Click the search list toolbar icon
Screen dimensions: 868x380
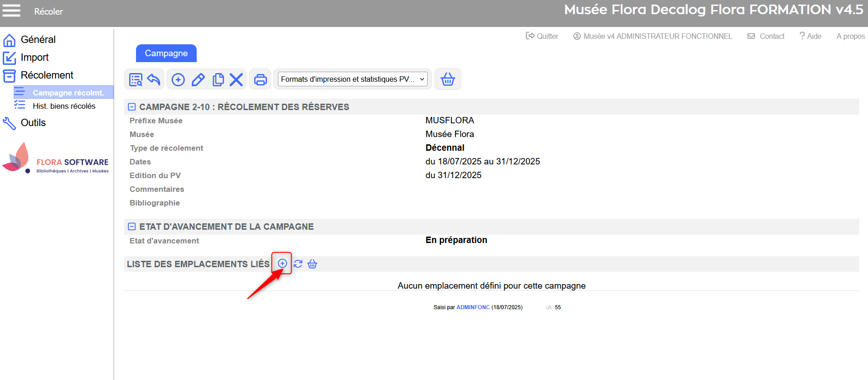[x=136, y=79]
